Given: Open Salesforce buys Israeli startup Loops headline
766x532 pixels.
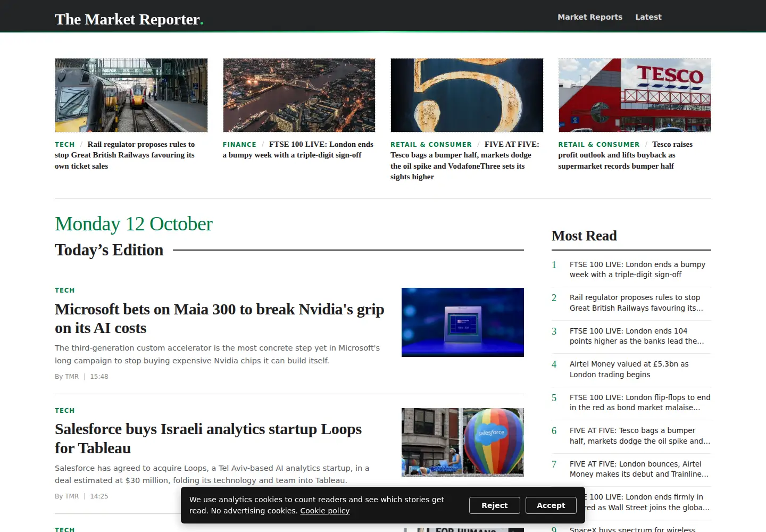Looking at the screenshot, I should 208,438.
